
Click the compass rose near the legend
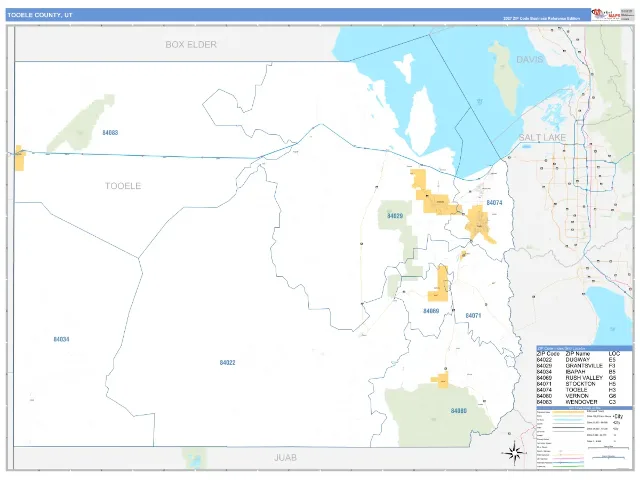pyautogui.click(x=514, y=452)
